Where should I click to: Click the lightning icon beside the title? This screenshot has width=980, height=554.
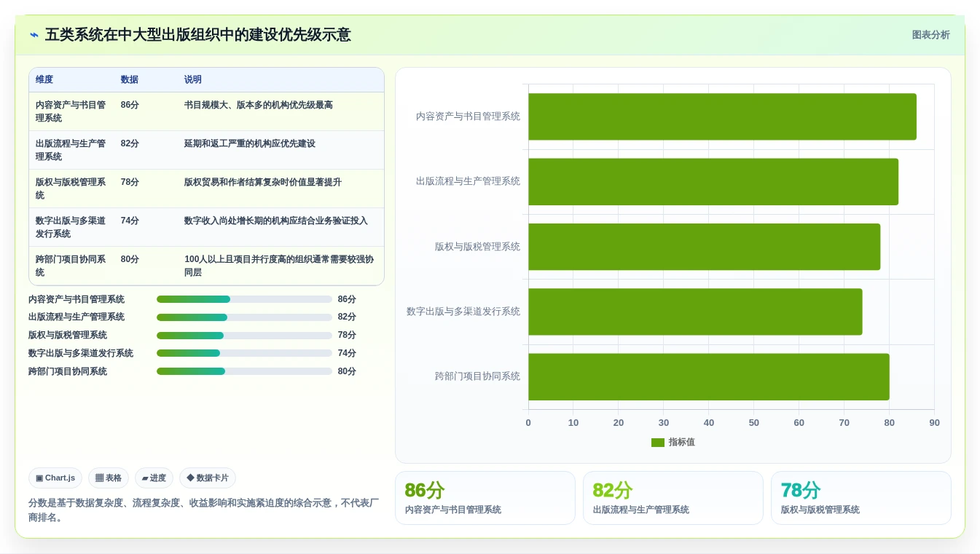pos(34,35)
